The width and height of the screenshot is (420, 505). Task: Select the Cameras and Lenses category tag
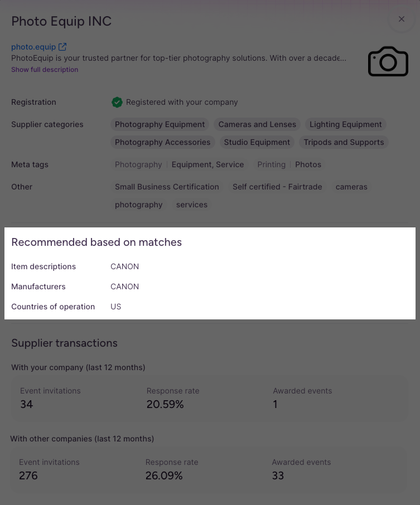pos(257,124)
